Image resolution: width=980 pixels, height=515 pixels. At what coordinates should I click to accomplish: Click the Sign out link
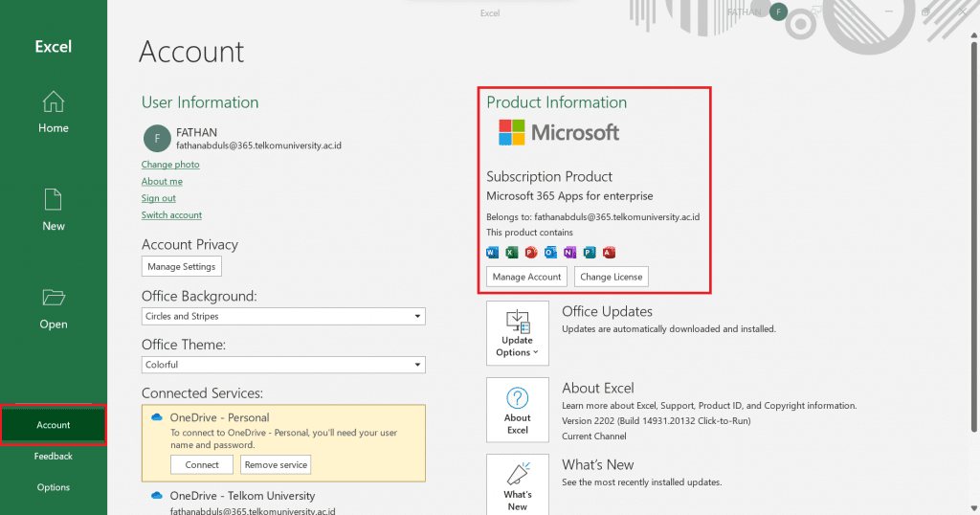(x=159, y=198)
